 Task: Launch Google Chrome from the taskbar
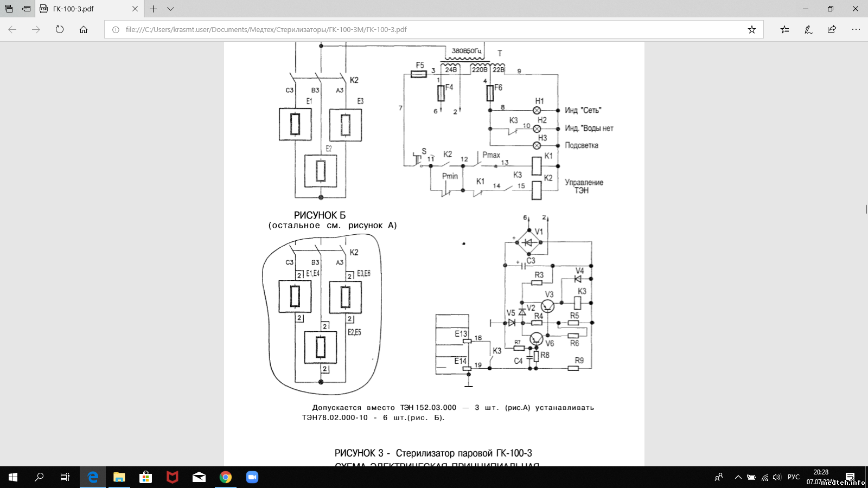[x=226, y=477]
